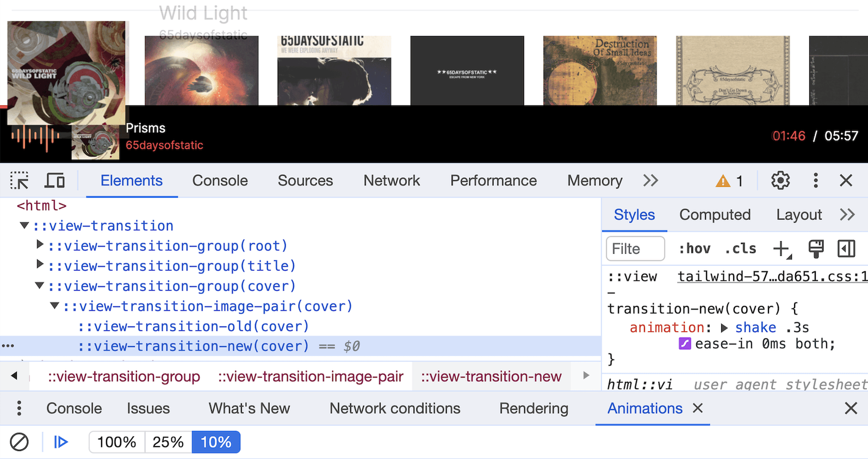868x459 pixels.
Task: Add a new style rule plus icon
Action: (x=782, y=249)
